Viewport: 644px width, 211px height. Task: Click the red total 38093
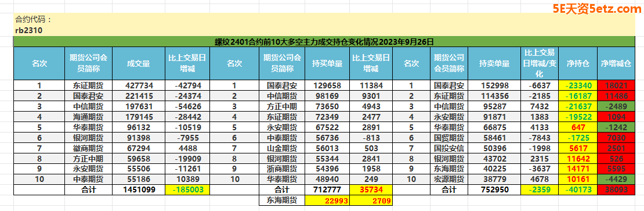[x=616, y=189]
